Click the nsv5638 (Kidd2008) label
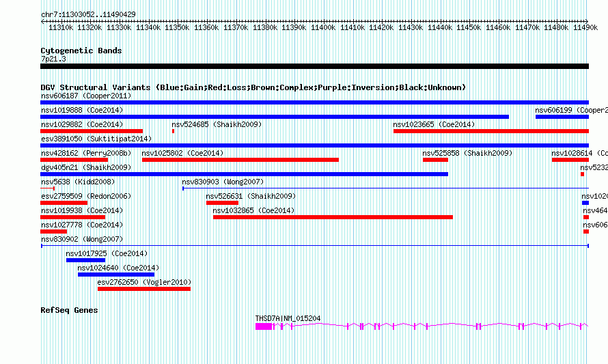The width and height of the screenshot is (608, 364). click(x=78, y=182)
